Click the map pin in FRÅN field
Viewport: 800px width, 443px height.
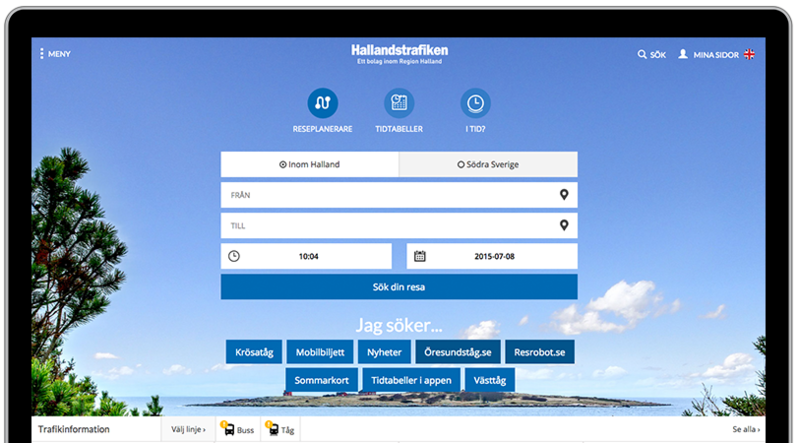pos(564,194)
